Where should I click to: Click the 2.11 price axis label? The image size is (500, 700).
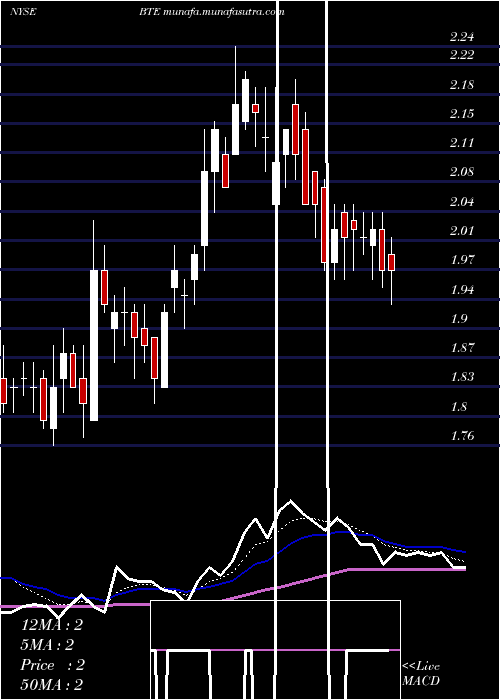(x=462, y=143)
